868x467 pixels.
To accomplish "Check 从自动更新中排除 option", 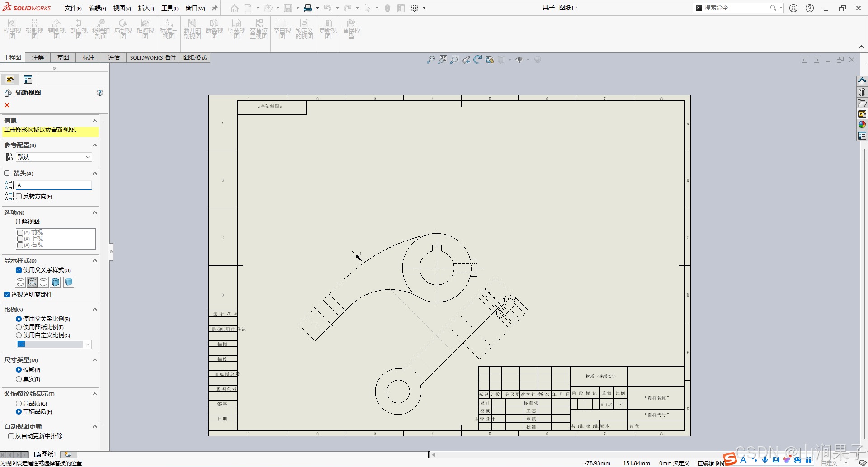I will (x=11, y=436).
